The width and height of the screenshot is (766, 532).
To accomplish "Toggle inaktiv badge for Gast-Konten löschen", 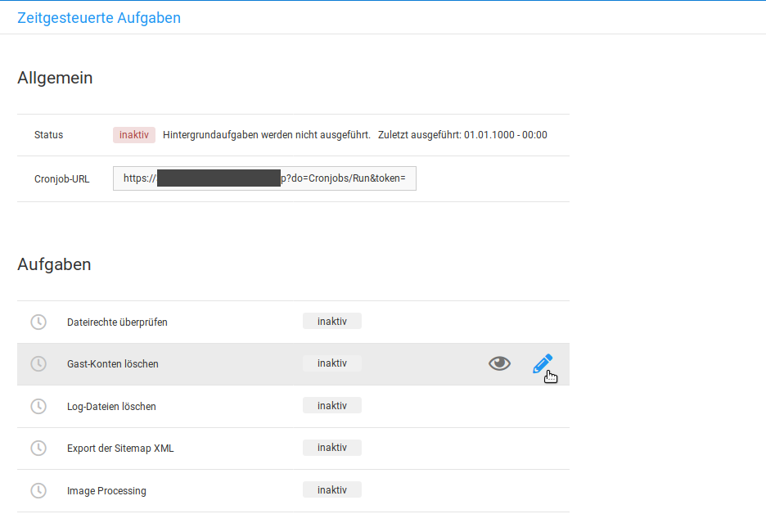I will (331, 363).
